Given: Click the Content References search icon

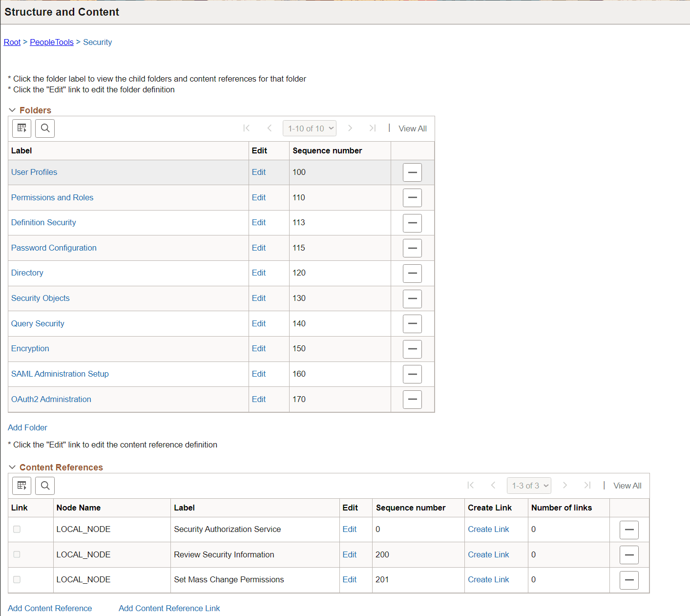Looking at the screenshot, I should tap(45, 486).
